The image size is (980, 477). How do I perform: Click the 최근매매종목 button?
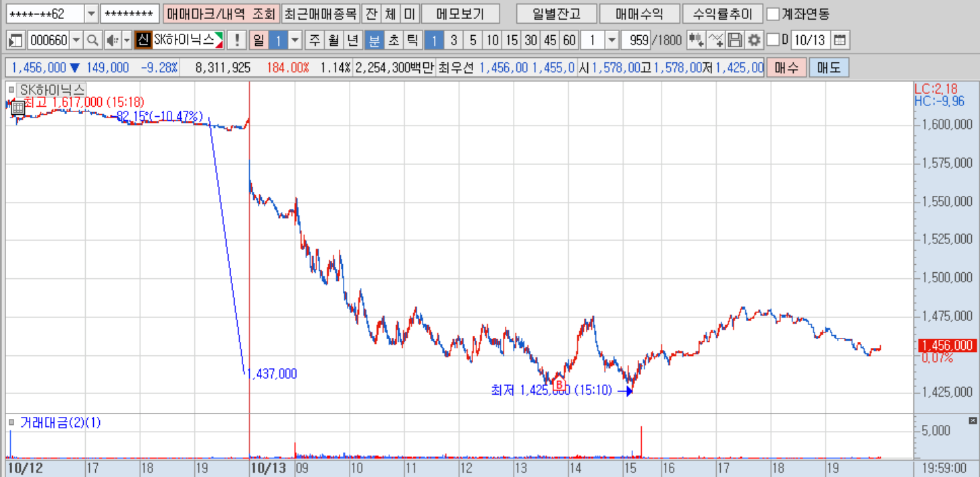[319, 14]
